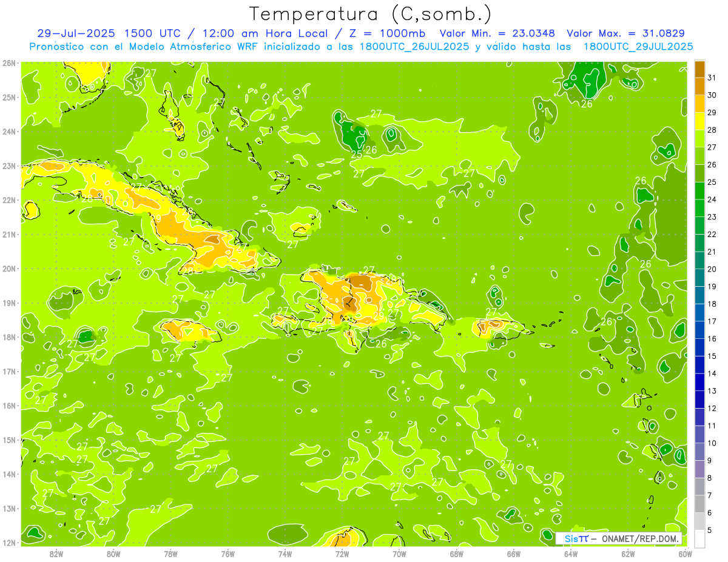Click the '19N' latitude axis label
This screenshot has width=728, height=562.
coord(9,303)
